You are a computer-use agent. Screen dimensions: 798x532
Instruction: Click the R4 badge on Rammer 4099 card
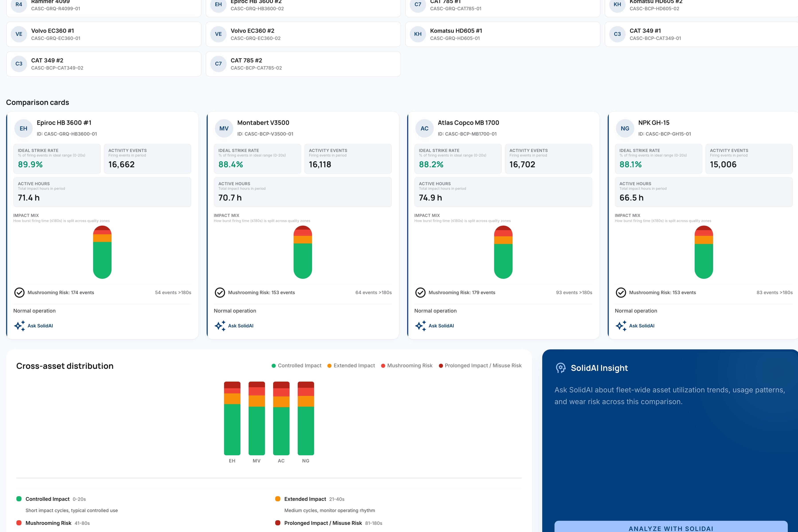[19, 5]
